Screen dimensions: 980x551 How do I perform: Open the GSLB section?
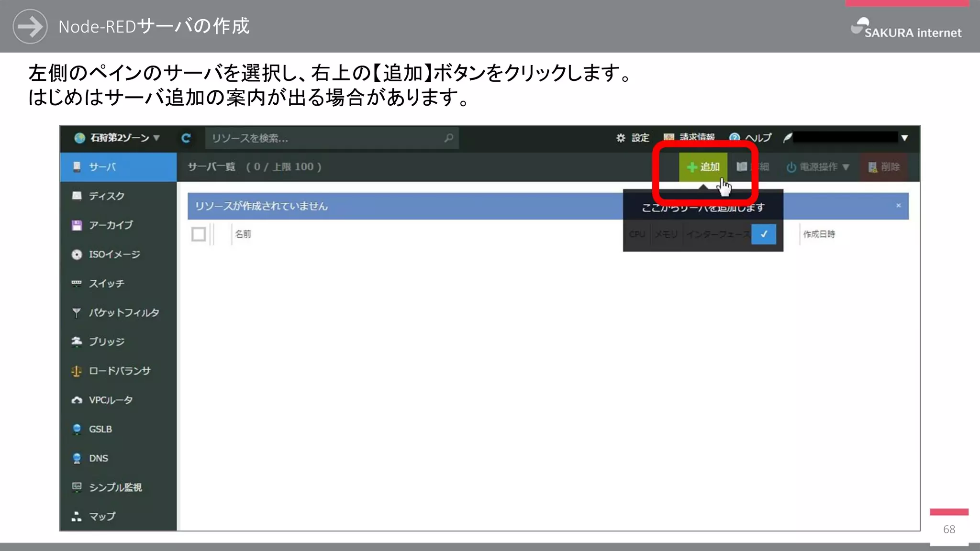pos(118,430)
